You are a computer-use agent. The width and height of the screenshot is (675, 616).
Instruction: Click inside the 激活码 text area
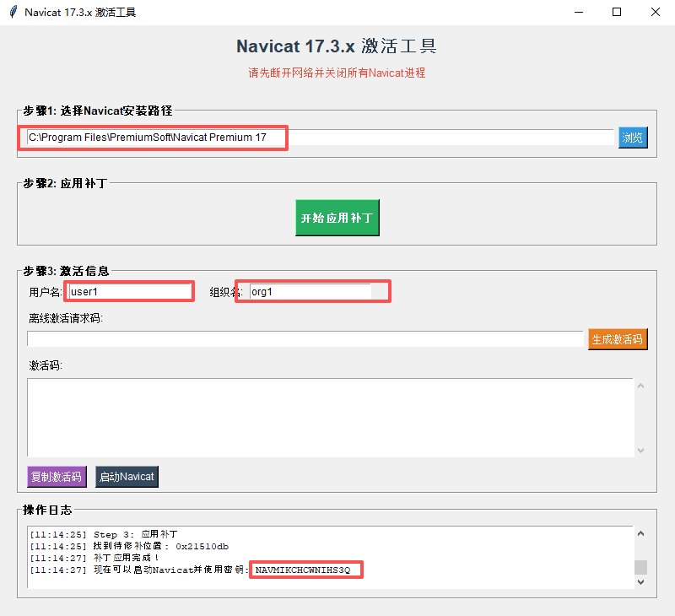[330, 418]
